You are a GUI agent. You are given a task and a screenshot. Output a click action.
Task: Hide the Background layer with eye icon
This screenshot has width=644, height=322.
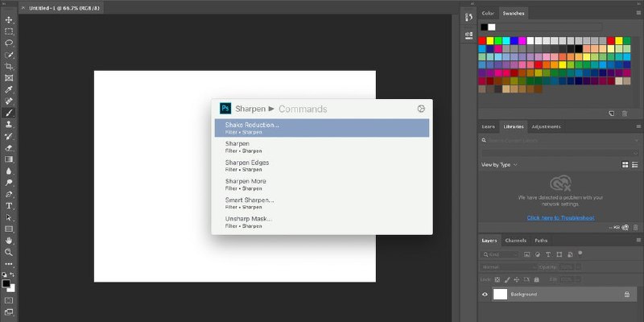coord(485,295)
